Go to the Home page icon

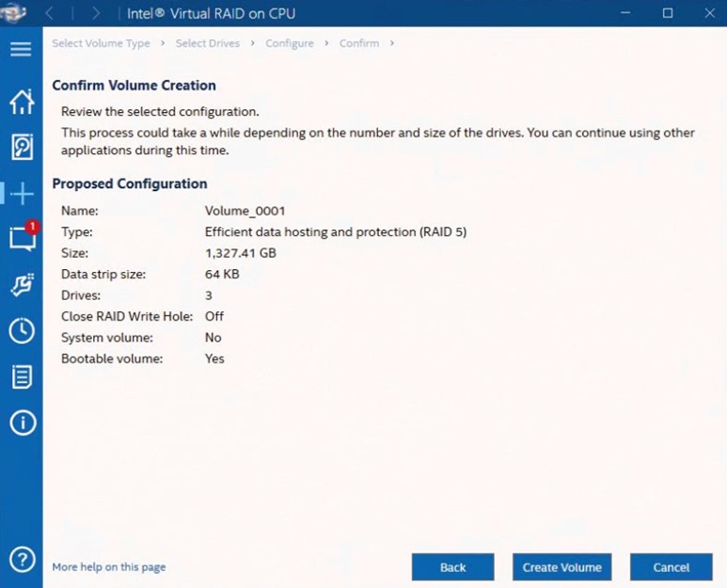pyautogui.click(x=22, y=102)
